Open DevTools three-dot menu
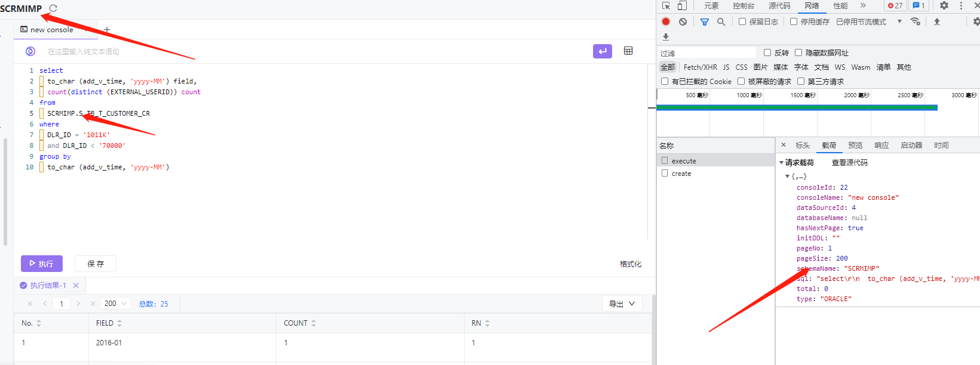 tap(961, 5)
